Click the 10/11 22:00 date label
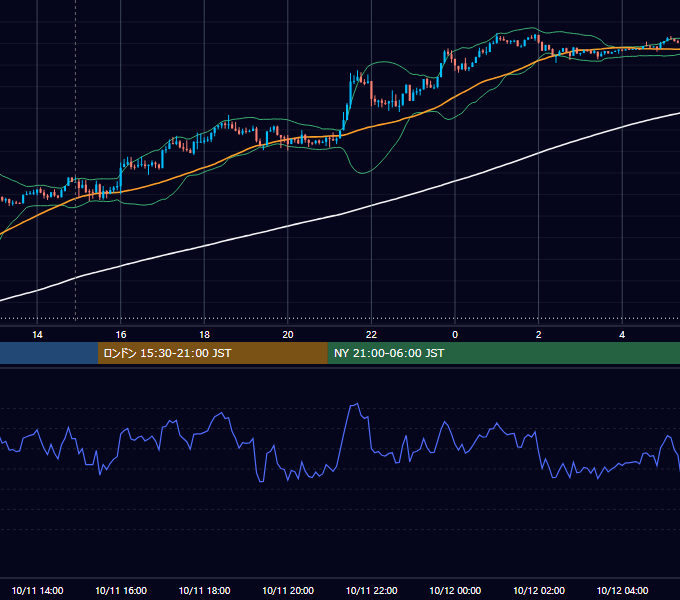 tap(371, 590)
